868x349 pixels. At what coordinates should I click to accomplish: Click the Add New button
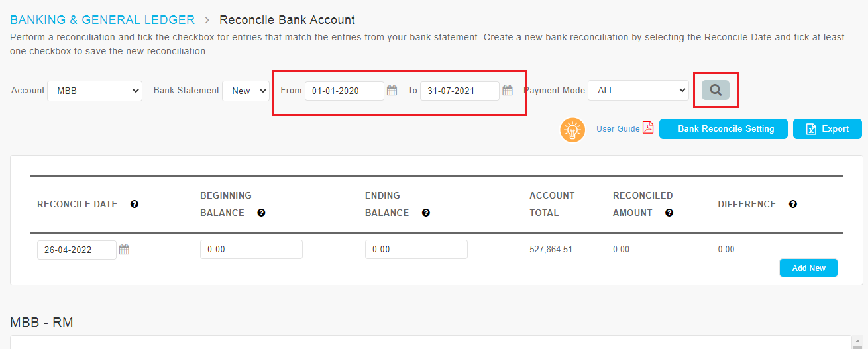[808, 268]
